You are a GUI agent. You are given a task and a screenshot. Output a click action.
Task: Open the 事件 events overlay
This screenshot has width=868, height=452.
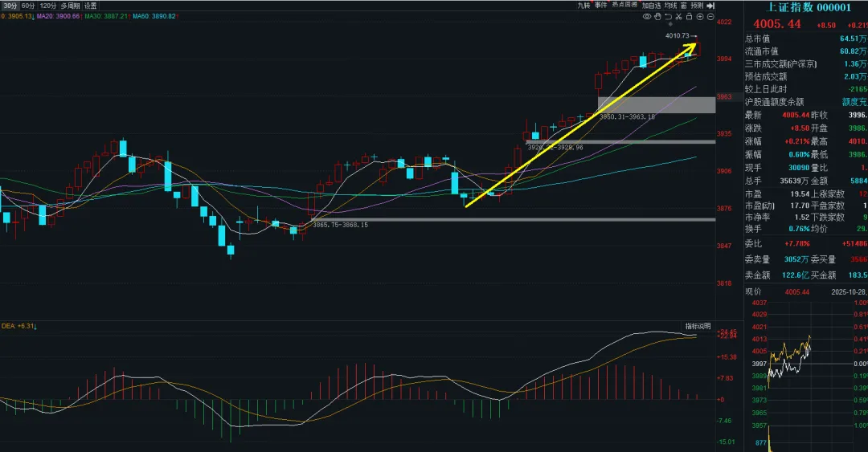[x=600, y=5]
